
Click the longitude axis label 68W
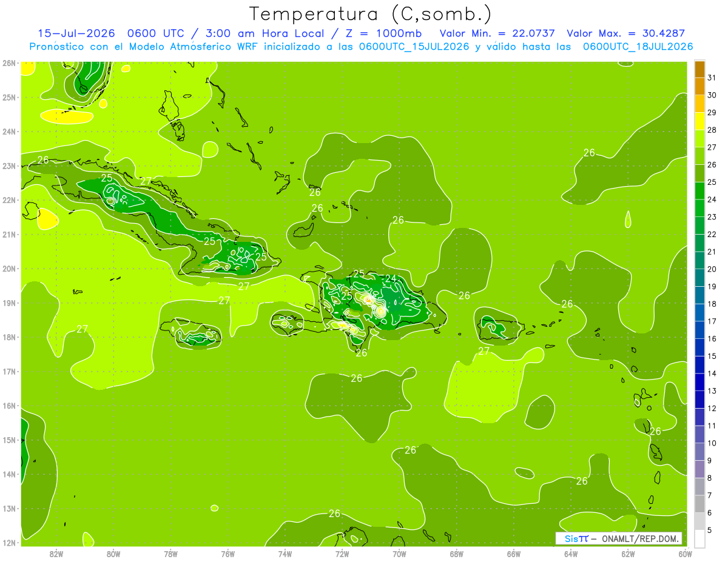[457, 554]
